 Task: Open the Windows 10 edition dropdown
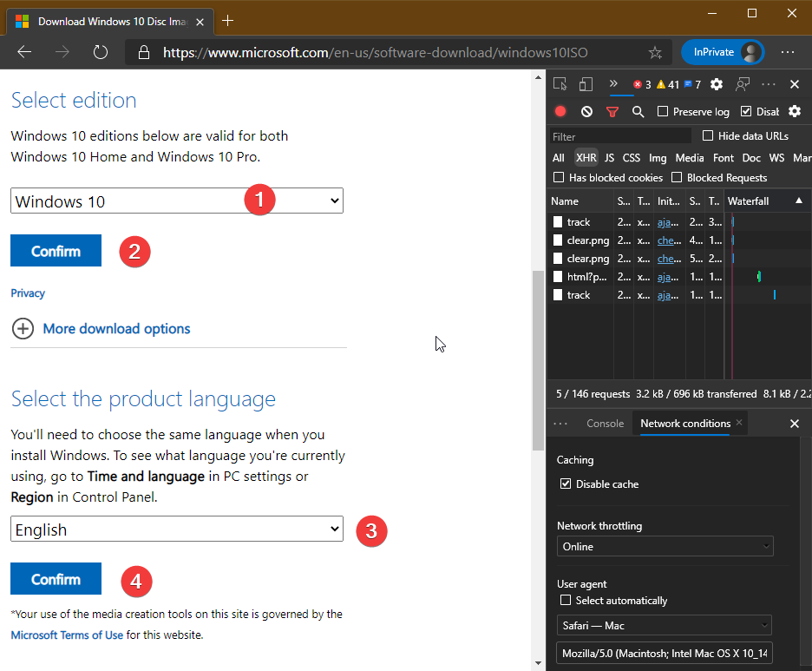click(177, 201)
